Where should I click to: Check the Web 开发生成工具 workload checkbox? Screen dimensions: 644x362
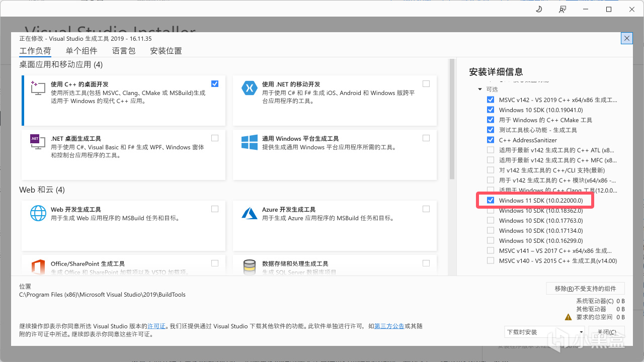[x=215, y=209]
